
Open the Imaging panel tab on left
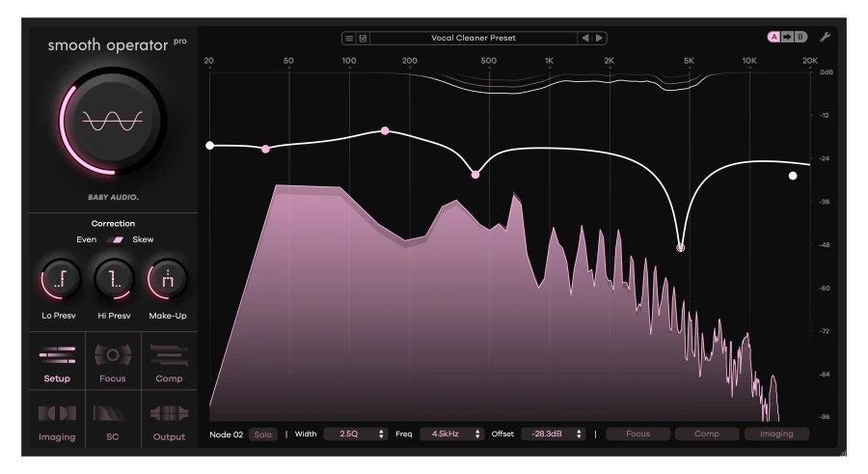tap(57, 422)
